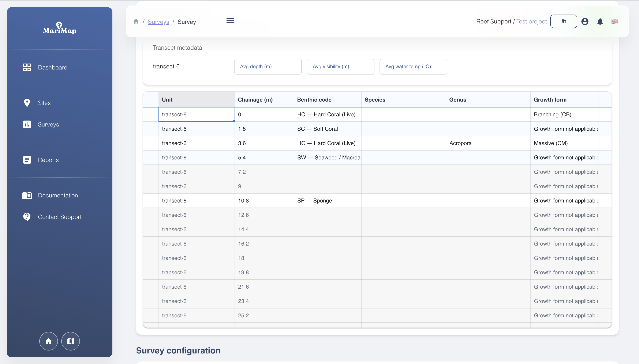Image resolution: width=639 pixels, height=364 pixels.
Task: Click the Test project link
Action: [x=531, y=22]
